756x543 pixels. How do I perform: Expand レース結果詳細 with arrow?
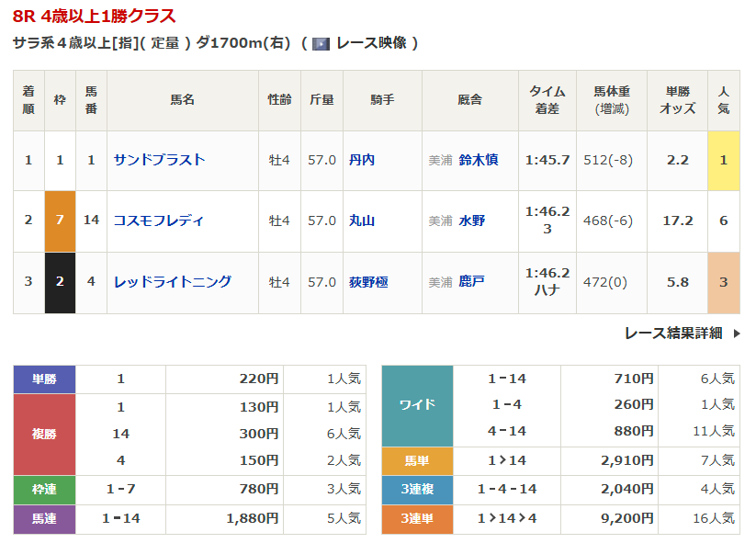click(x=682, y=334)
